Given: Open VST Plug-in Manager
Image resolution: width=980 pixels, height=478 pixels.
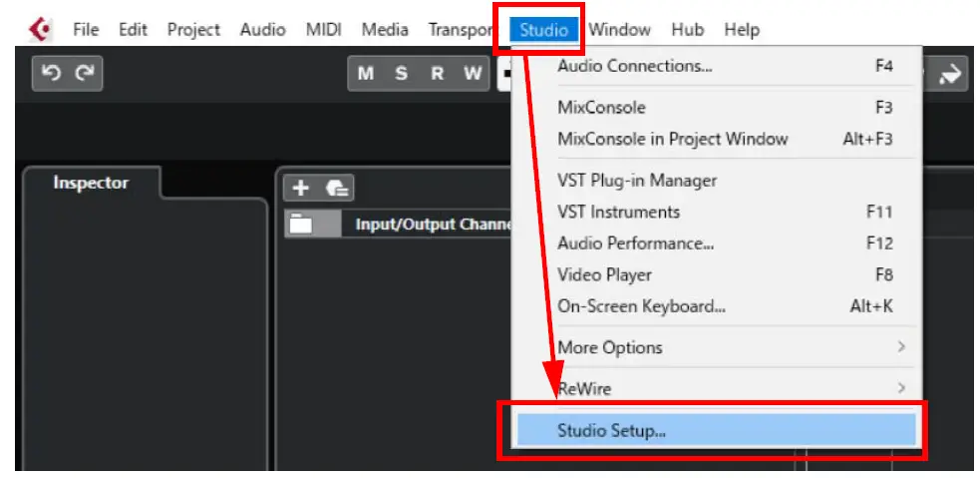Looking at the screenshot, I should click(x=637, y=181).
